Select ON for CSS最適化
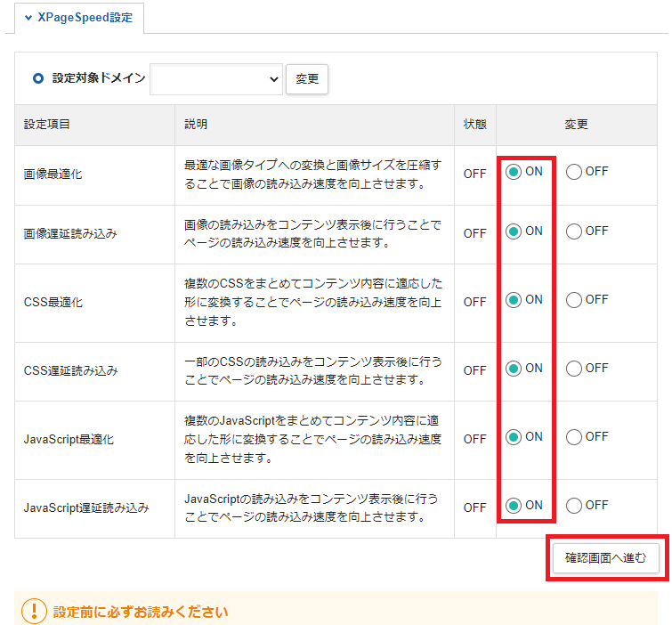This screenshot has width=672, height=625. point(513,300)
